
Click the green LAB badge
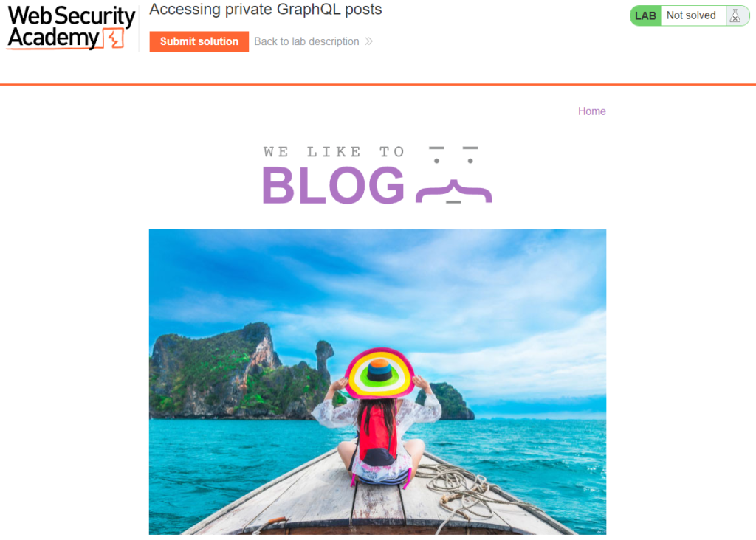[645, 16]
